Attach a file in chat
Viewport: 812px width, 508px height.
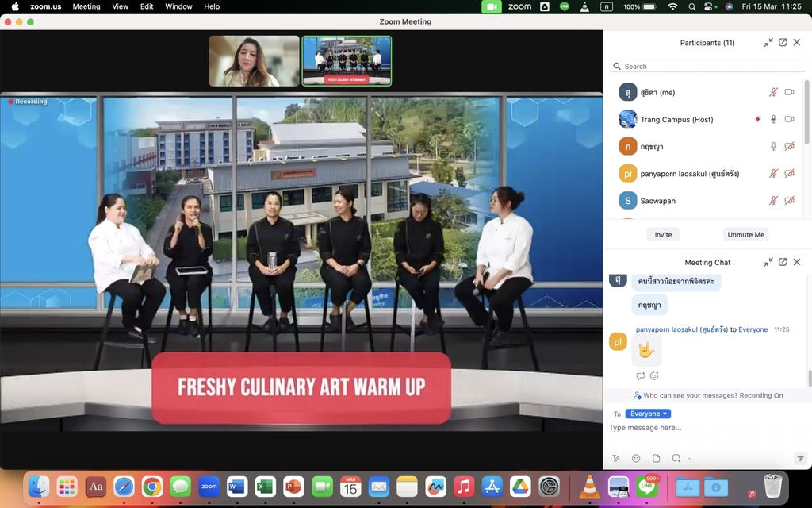(656, 459)
